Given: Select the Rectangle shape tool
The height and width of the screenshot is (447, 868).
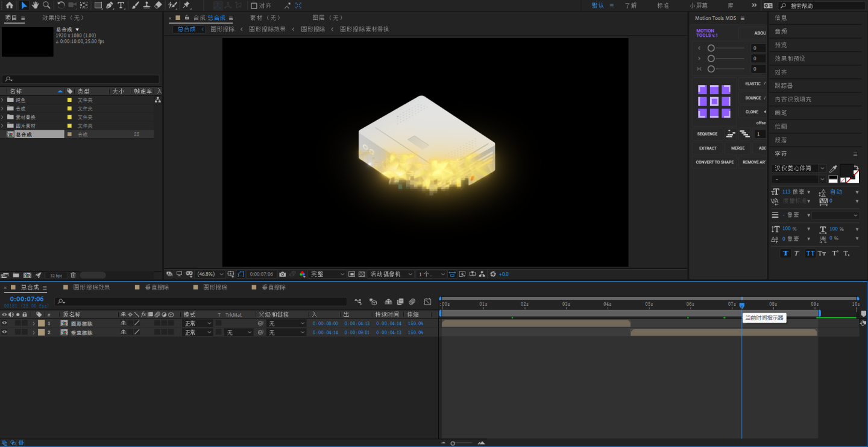Looking at the screenshot, I should [98, 5].
